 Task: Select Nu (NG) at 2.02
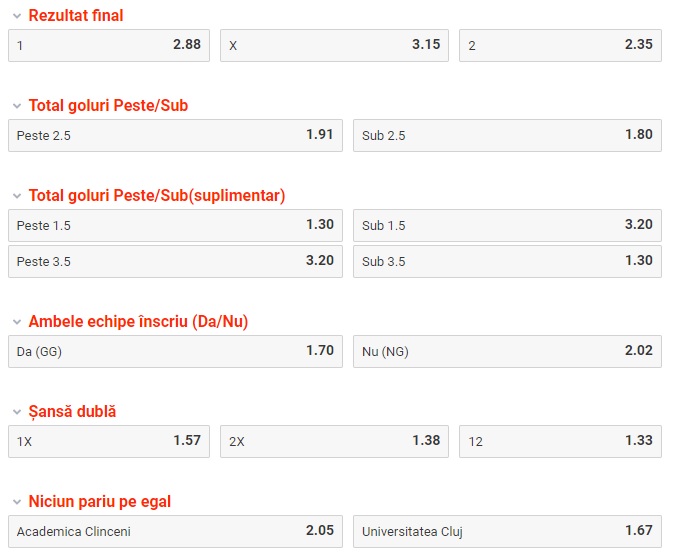click(x=507, y=351)
